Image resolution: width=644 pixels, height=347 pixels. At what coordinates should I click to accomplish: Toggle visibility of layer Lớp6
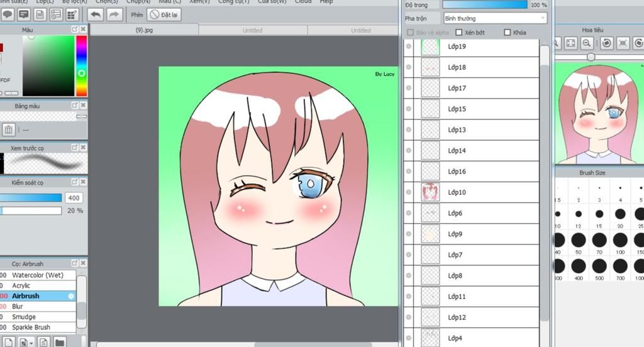[409, 212]
